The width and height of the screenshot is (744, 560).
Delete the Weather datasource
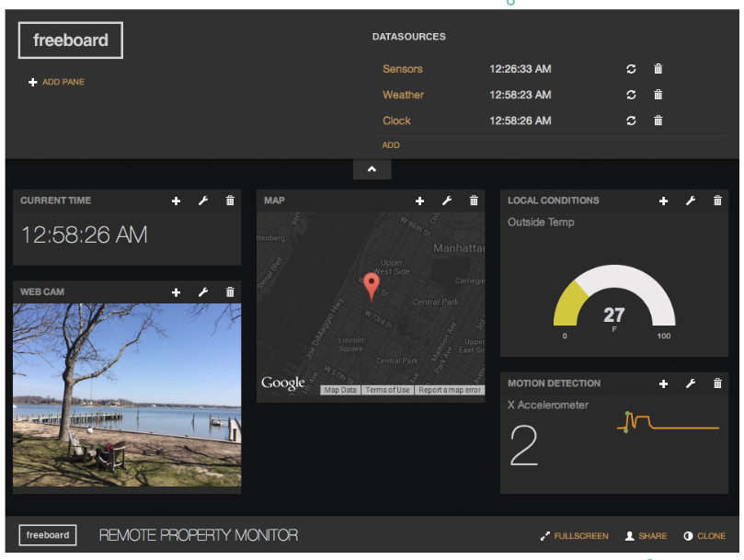click(658, 95)
